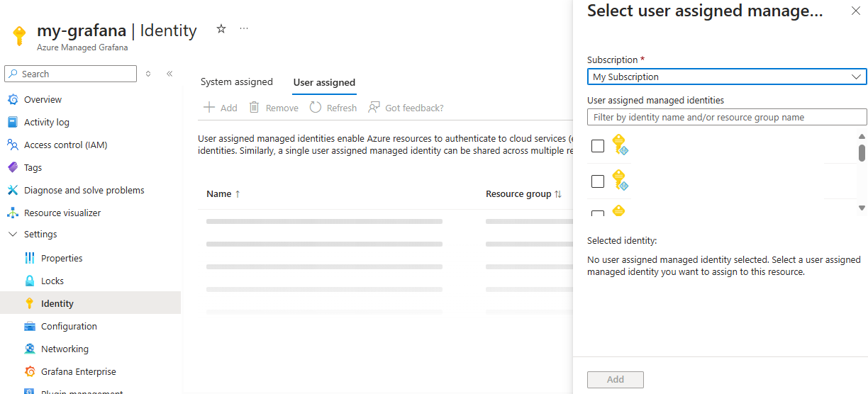
Task: Click the Activity log icon
Action: coord(13,122)
